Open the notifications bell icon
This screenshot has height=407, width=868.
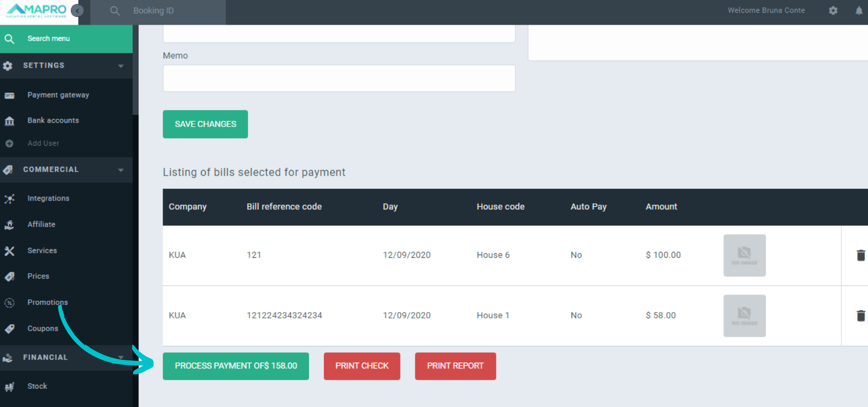(859, 10)
